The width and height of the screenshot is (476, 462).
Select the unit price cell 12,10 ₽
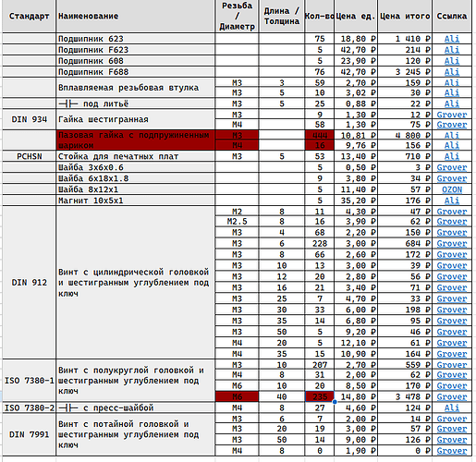pyautogui.click(x=356, y=343)
